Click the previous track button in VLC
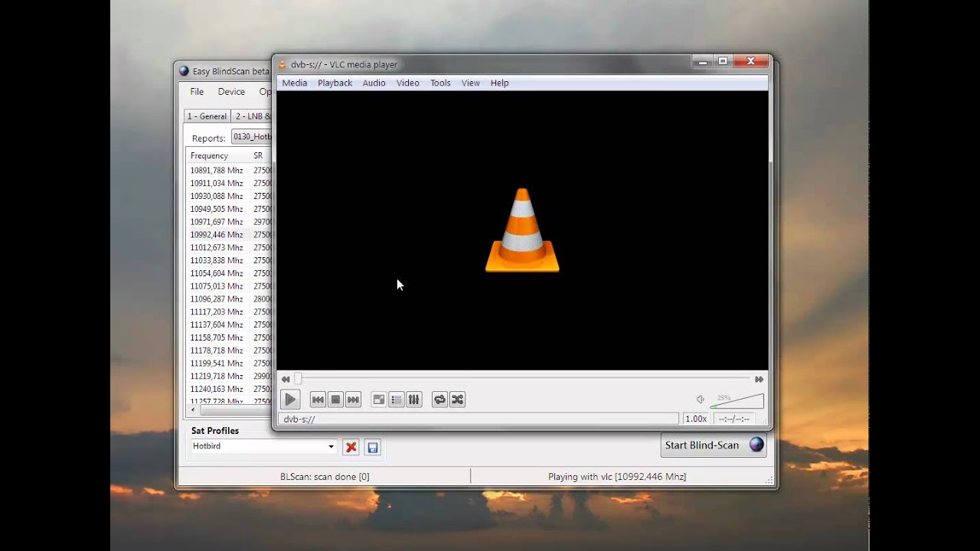Image resolution: width=980 pixels, height=551 pixels. tap(318, 399)
